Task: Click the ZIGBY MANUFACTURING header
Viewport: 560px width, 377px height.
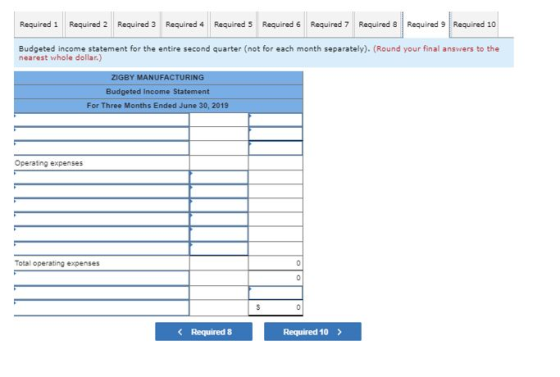Action: pyautogui.click(x=158, y=77)
